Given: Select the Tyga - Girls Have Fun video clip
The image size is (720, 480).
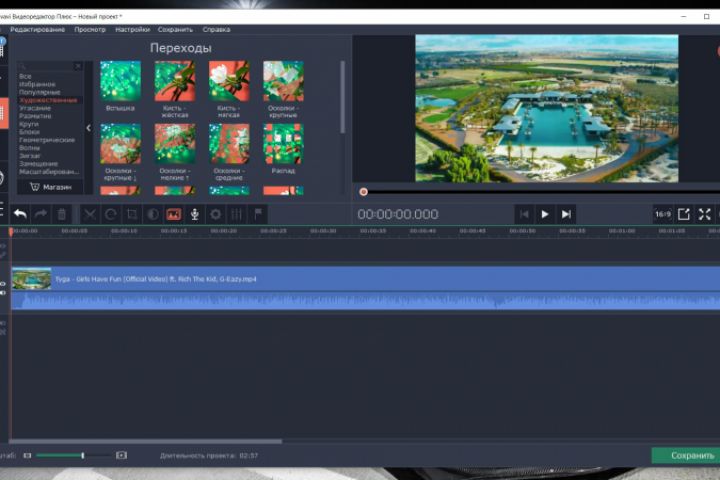Looking at the screenshot, I should click(366, 279).
